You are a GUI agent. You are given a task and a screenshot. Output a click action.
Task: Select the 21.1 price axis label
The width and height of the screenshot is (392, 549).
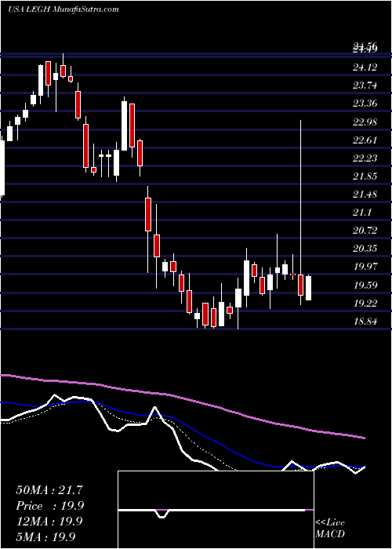(x=362, y=213)
